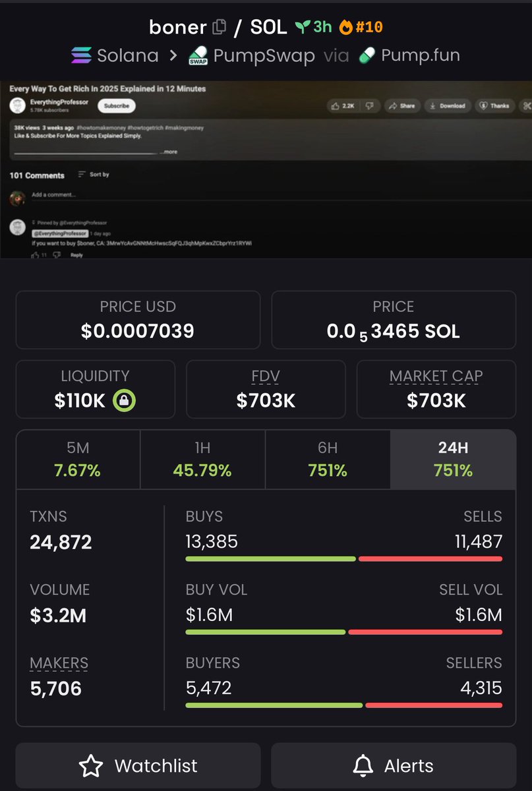Click the thumbs-up icon with 2.2K
Viewport: 532px width, 791px height.
[x=336, y=105]
